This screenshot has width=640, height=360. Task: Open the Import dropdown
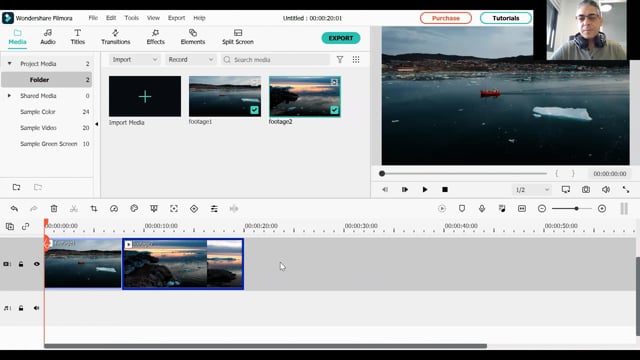[135, 60]
